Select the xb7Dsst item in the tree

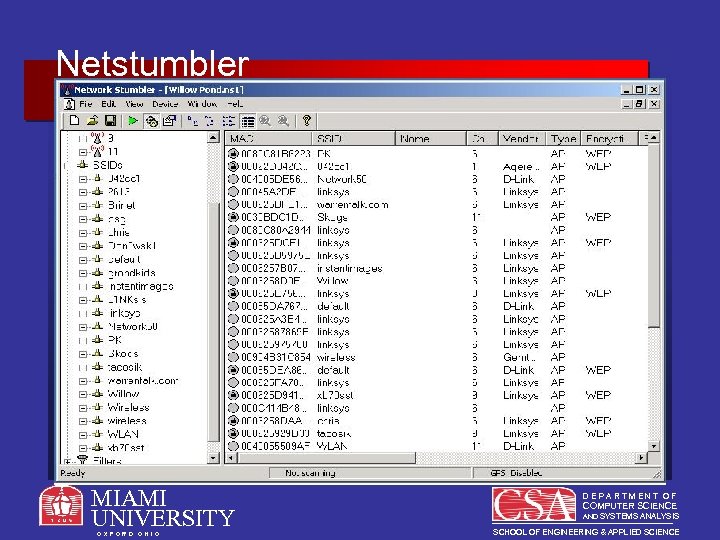126,448
